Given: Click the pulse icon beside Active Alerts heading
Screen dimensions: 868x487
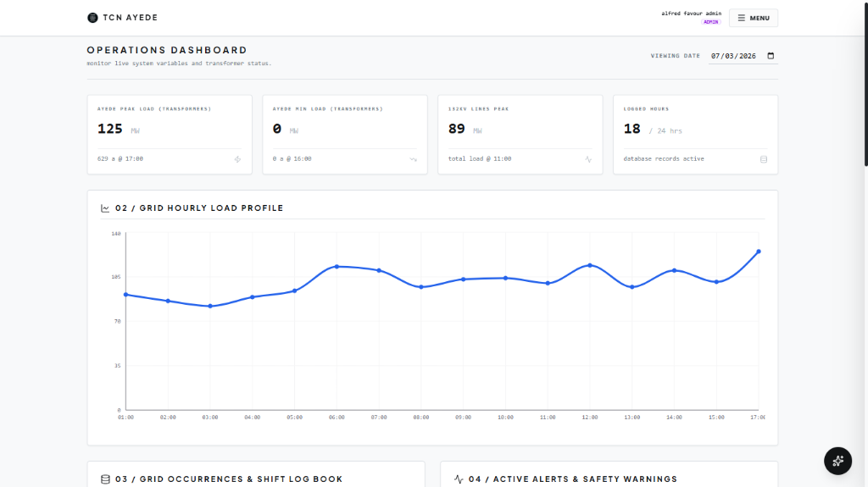Looking at the screenshot, I should point(459,479).
